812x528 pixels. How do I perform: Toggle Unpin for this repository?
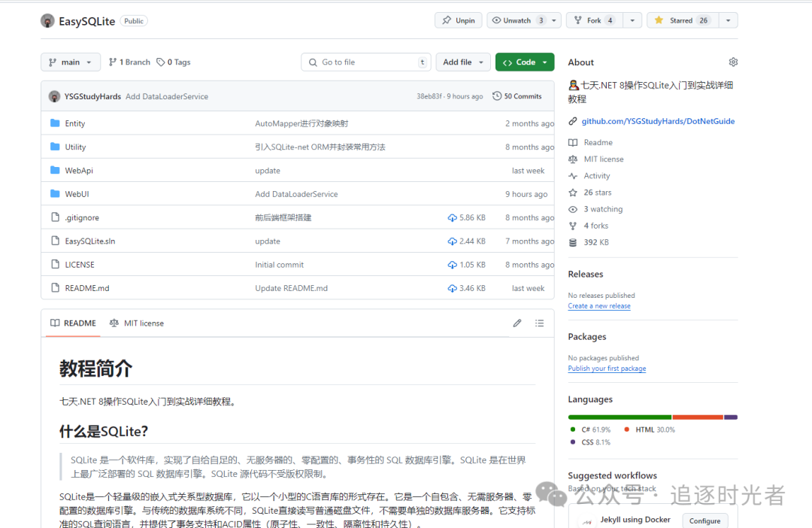pyautogui.click(x=458, y=20)
